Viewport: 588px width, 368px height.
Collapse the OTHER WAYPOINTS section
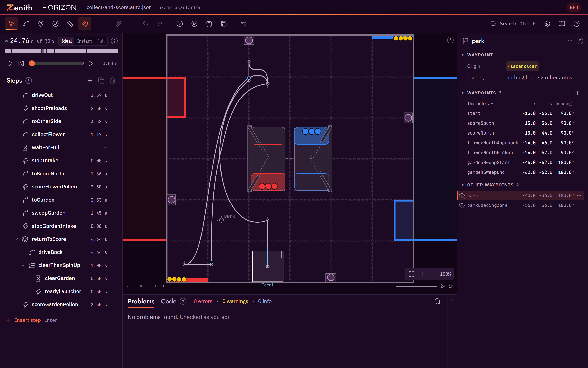pyautogui.click(x=463, y=185)
